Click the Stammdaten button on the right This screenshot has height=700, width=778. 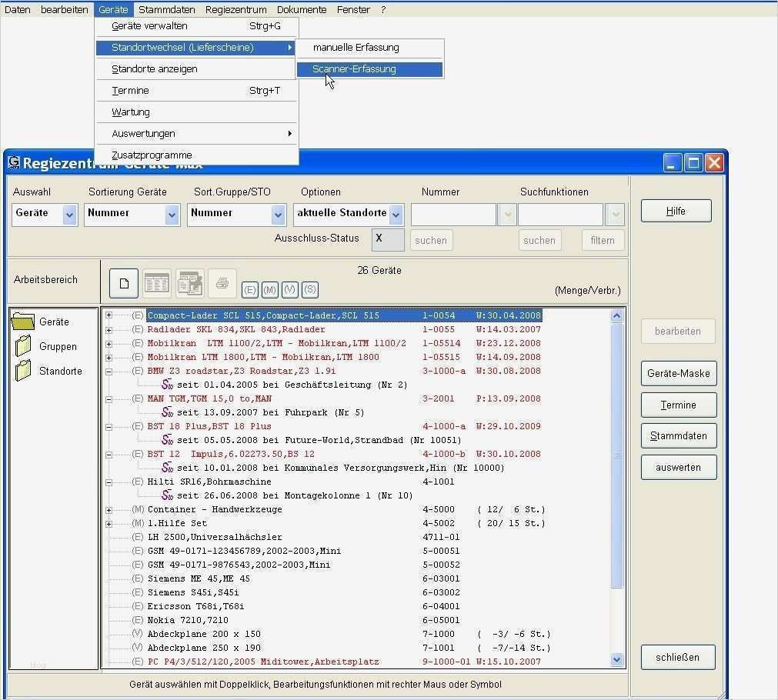678,435
